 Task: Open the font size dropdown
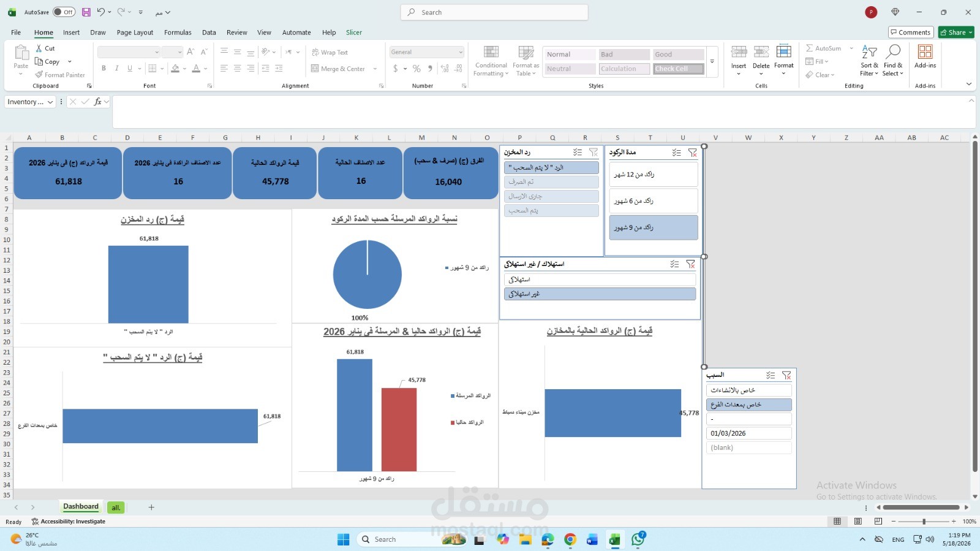pos(179,52)
